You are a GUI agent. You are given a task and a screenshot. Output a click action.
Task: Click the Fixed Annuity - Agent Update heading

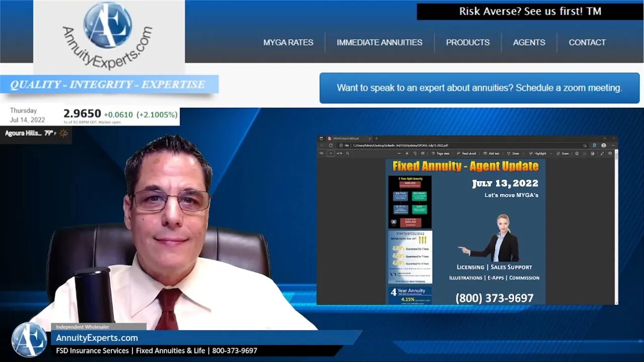(465, 166)
